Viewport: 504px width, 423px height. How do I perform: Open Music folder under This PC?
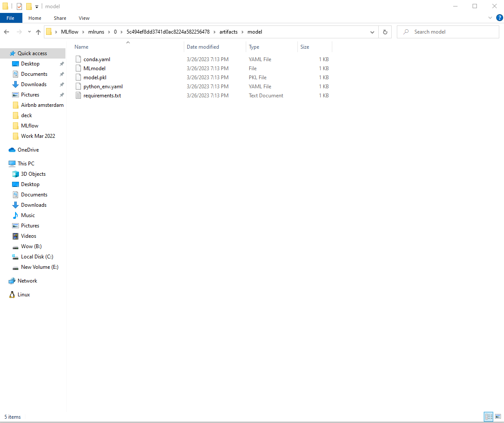pos(28,215)
